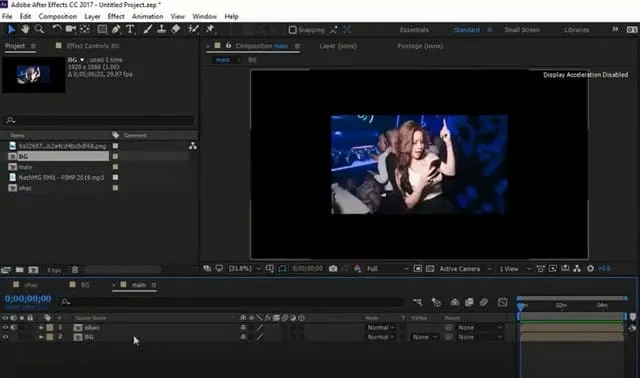Open the parent dropdown for nhac layer
640x378 pixels.
pyautogui.click(x=480, y=327)
